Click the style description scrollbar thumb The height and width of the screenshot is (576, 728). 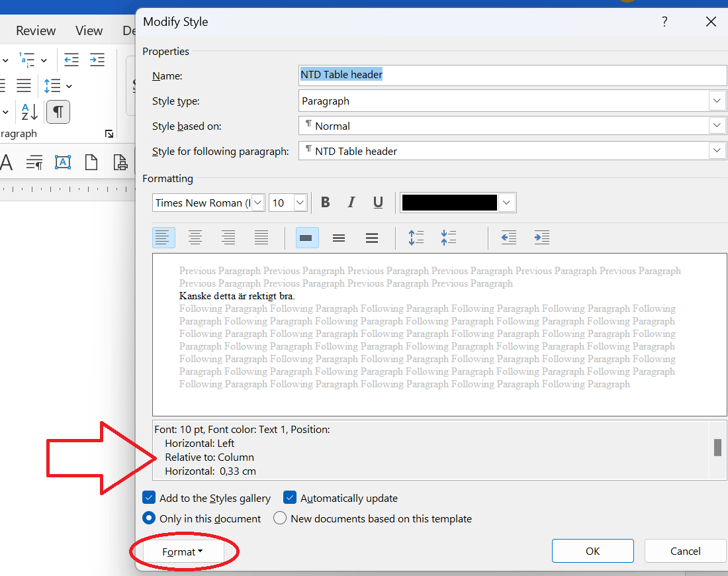pos(717,448)
